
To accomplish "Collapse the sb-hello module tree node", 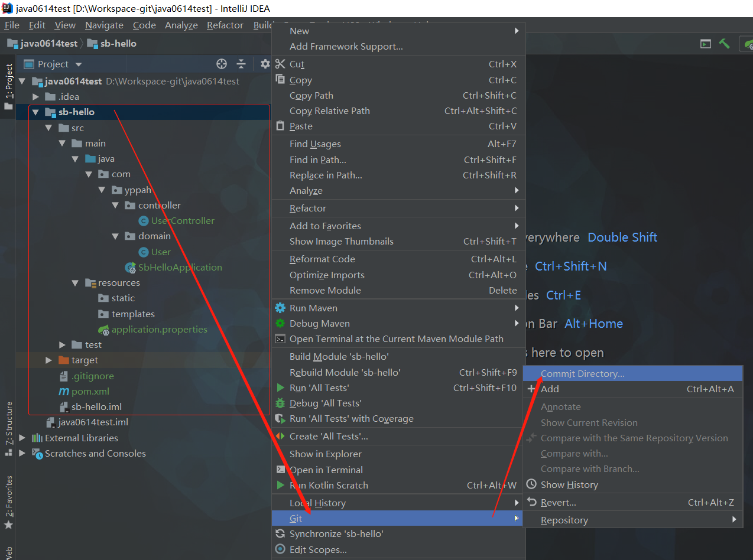I will pos(35,112).
